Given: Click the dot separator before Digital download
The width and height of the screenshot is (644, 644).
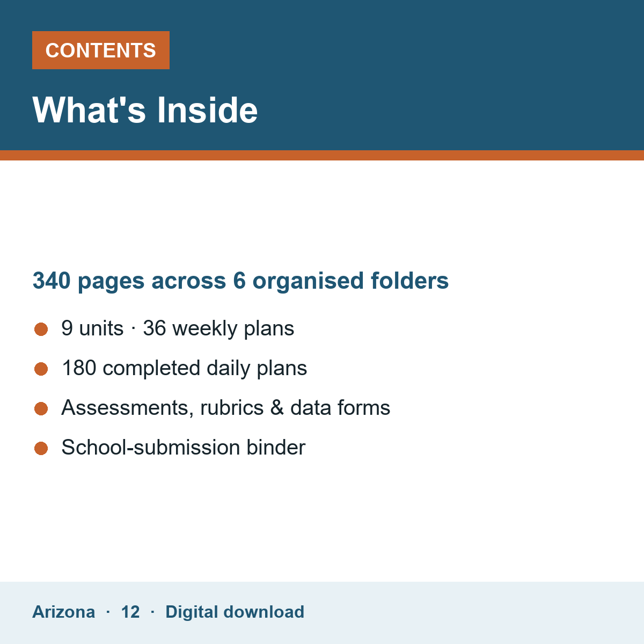Looking at the screenshot, I should (x=152, y=612).
